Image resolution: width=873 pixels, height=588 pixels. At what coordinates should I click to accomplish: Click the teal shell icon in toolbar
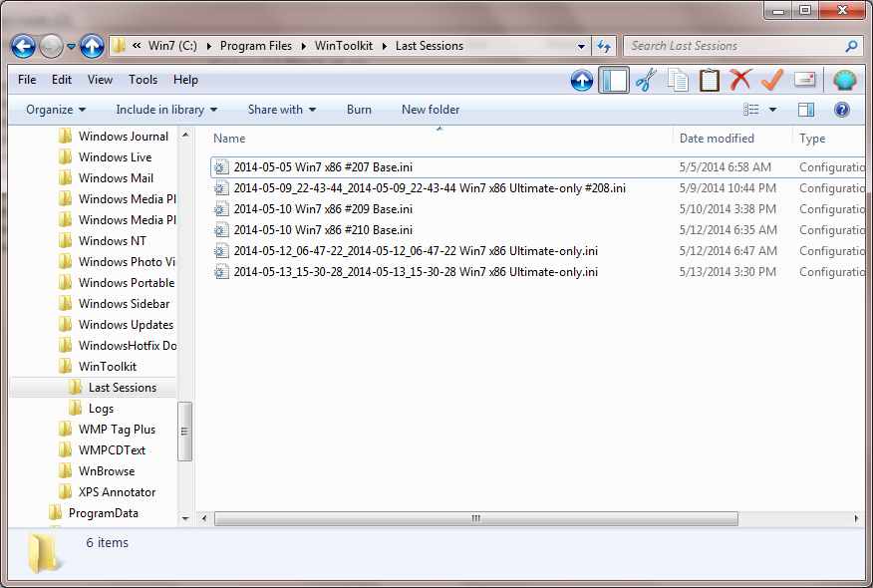pos(845,81)
